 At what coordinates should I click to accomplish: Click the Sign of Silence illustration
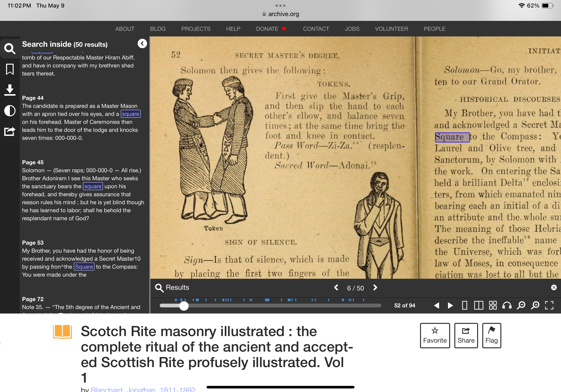click(379, 225)
